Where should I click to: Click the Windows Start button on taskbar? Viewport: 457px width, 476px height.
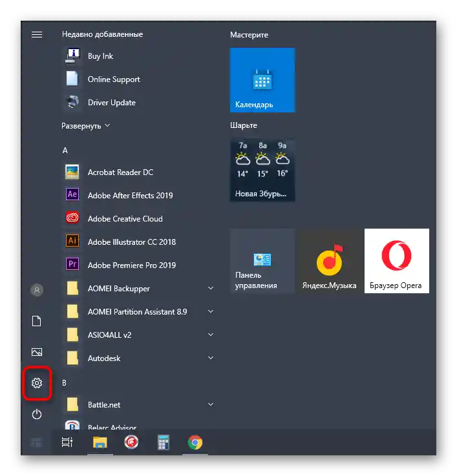click(x=36, y=442)
